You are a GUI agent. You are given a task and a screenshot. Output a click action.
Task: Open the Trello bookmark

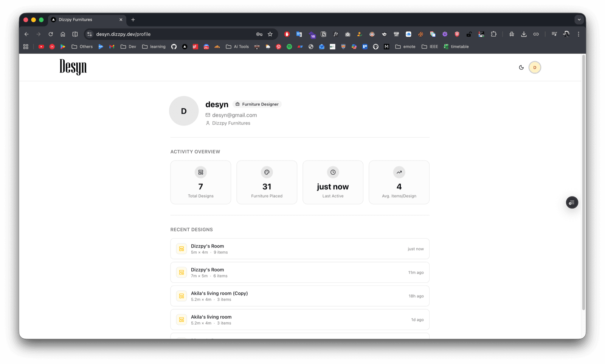tap(365, 46)
